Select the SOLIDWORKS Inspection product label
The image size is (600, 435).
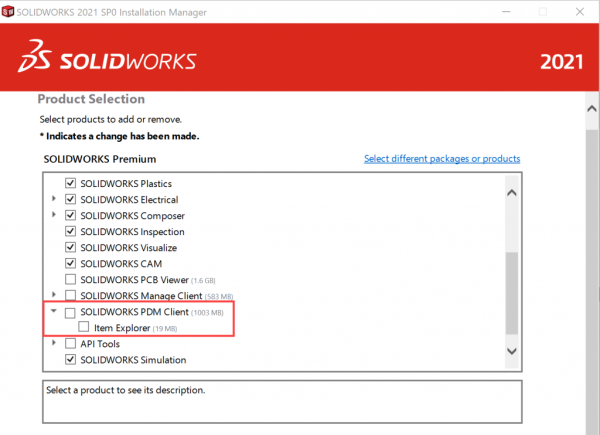pos(132,232)
